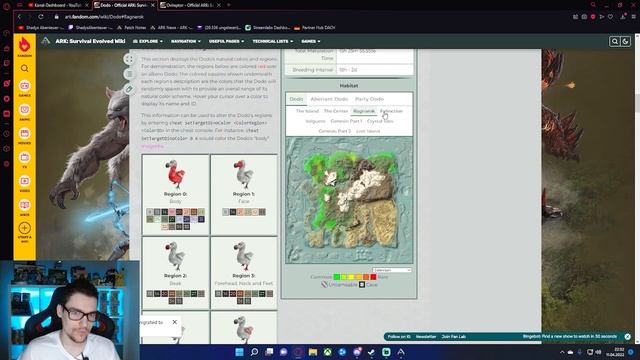The height and width of the screenshot is (360, 640).
Task: Click the Follow on IG link
Action: pyautogui.click(x=399, y=337)
